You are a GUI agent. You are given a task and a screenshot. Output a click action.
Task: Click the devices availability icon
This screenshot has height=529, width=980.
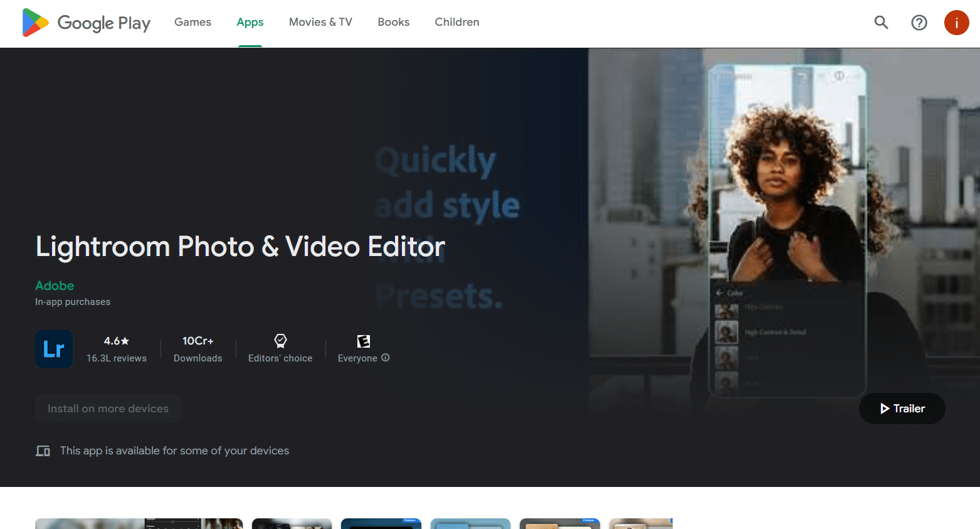pyautogui.click(x=43, y=451)
